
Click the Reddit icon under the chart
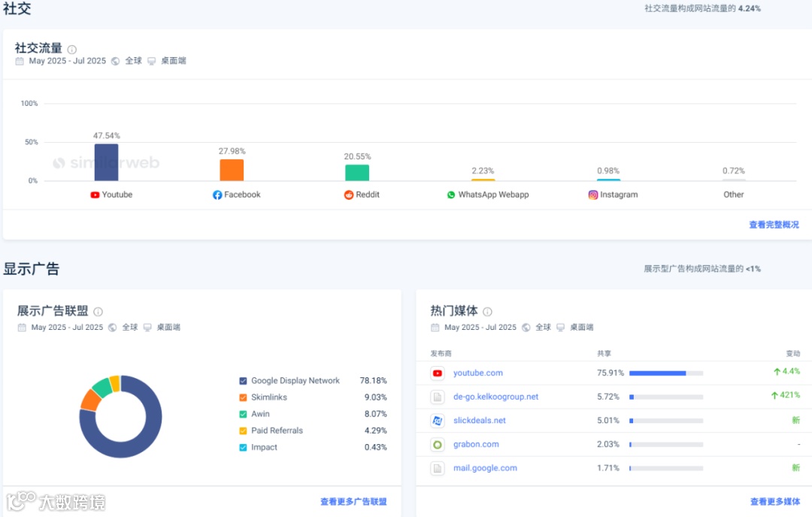point(349,195)
